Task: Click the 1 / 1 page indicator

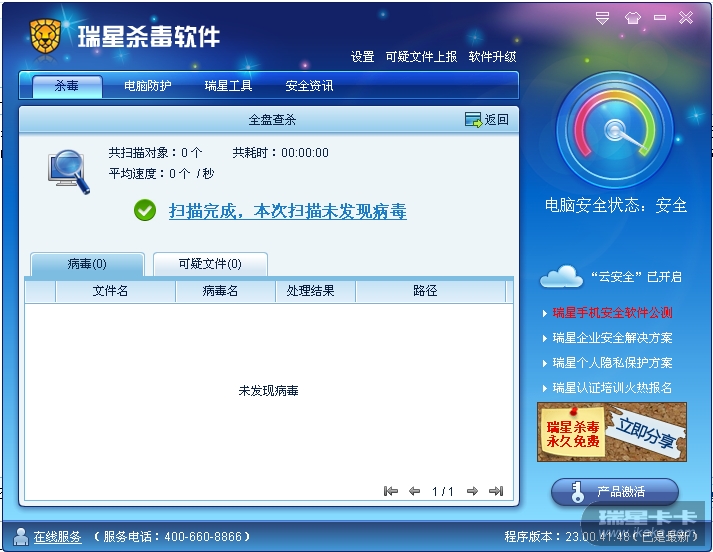Action: pos(443,492)
